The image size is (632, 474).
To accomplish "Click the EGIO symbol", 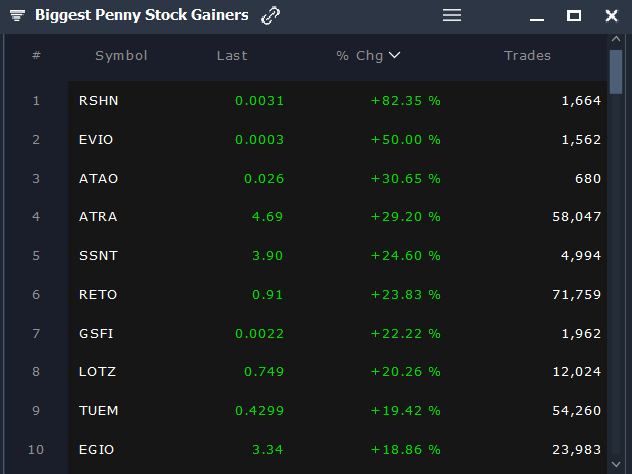I will click(x=98, y=450).
